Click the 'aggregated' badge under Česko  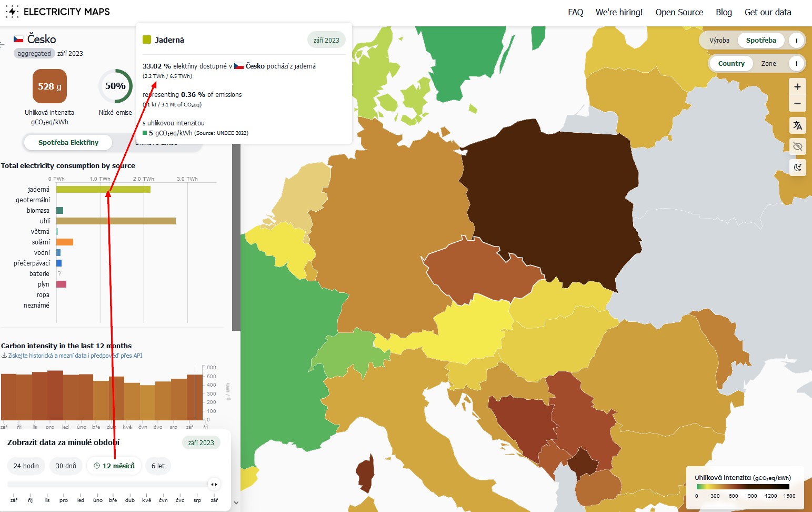coord(34,53)
